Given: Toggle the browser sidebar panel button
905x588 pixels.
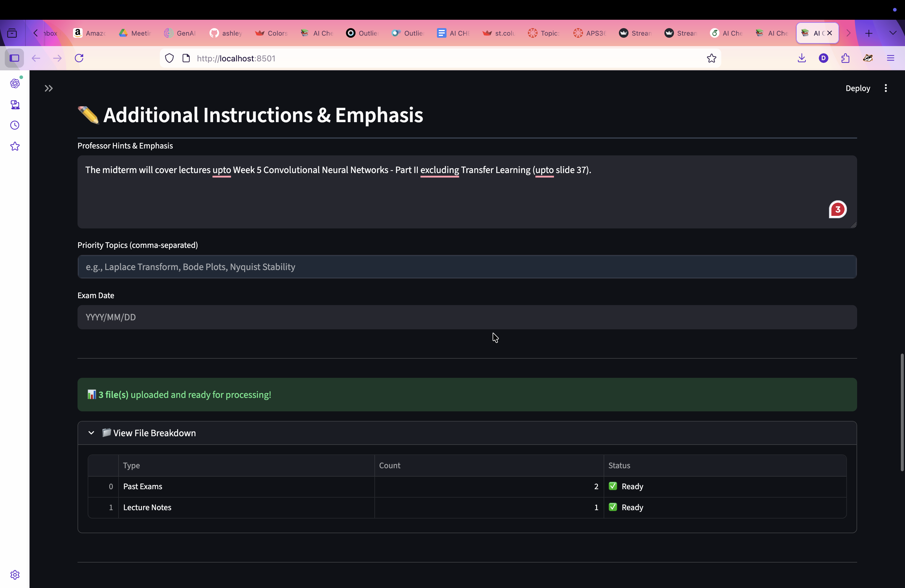Looking at the screenshot, I should 14,58.
